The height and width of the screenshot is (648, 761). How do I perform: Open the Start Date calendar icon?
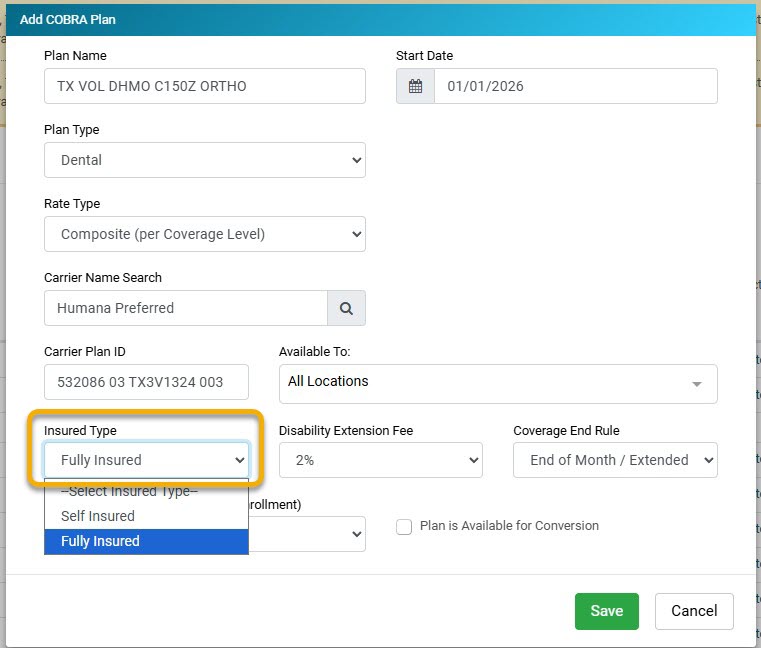(x=415, y=86)
